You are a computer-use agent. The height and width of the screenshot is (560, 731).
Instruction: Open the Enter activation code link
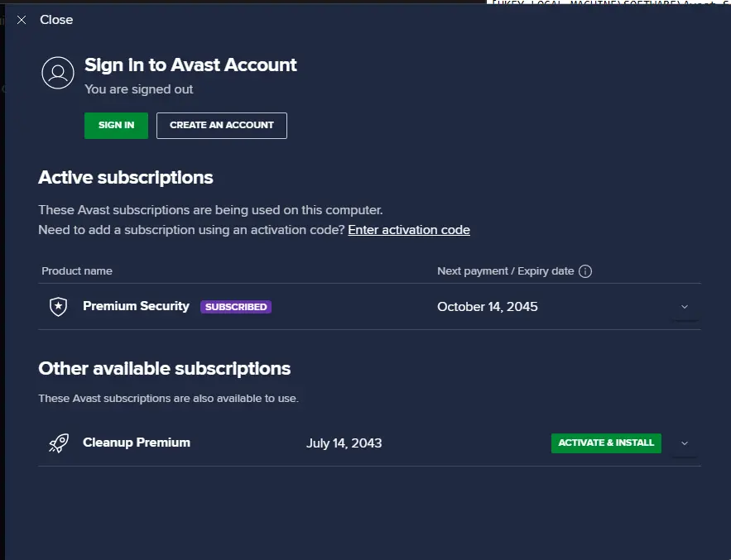[409, 230]
